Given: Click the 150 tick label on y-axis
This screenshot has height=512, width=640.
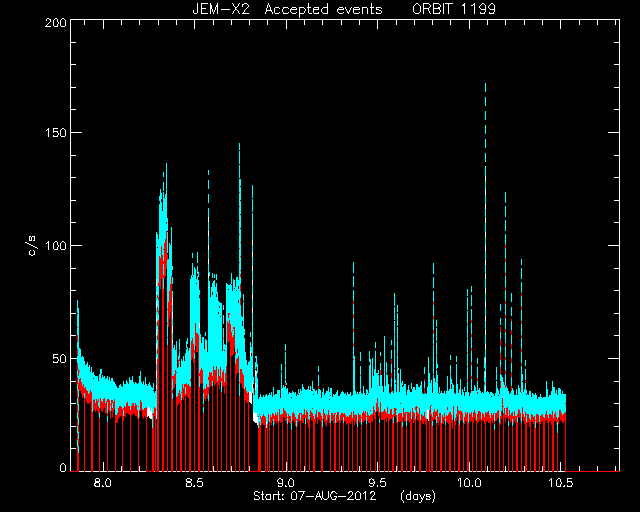Looking at the screenshot, I should 56,133.
